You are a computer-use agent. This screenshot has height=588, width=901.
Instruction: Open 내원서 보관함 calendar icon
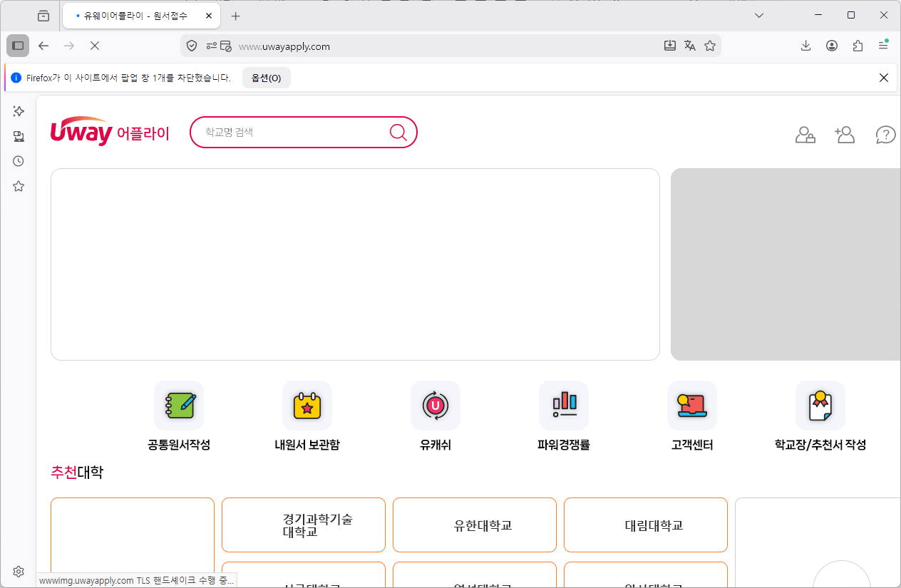(307, 406)
